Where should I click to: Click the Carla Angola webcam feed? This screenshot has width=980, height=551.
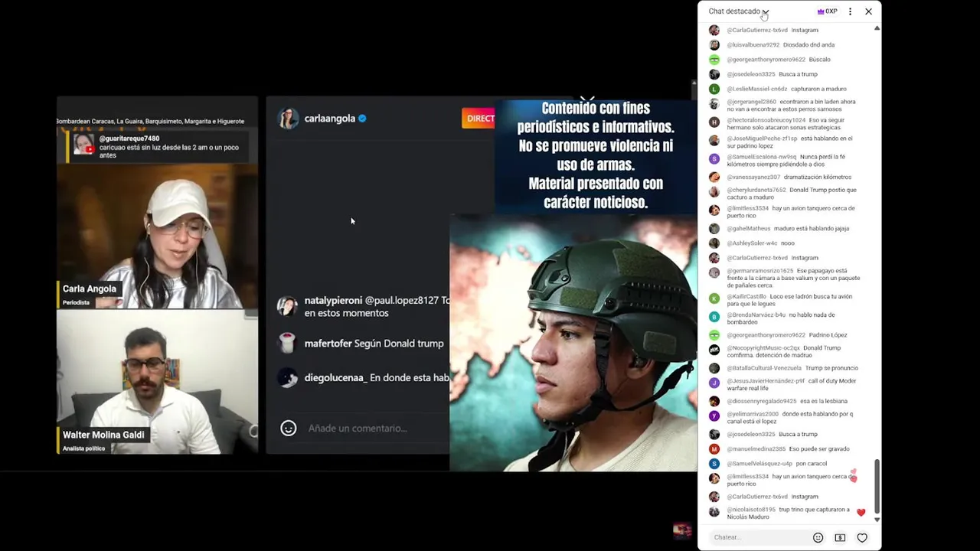[x=158, y=236]
